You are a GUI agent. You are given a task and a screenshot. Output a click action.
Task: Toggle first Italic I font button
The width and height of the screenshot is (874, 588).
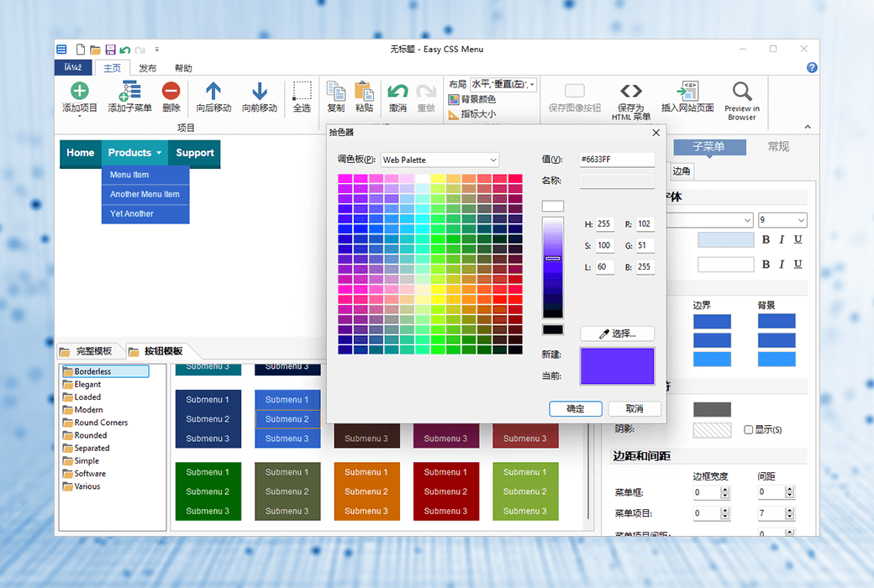(x=782, y=239)
